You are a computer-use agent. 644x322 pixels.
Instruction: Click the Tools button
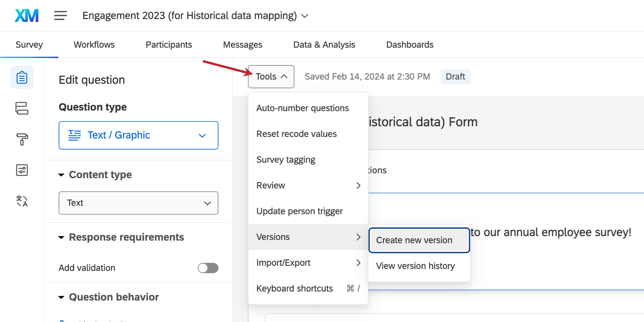[x=271, y=77]
